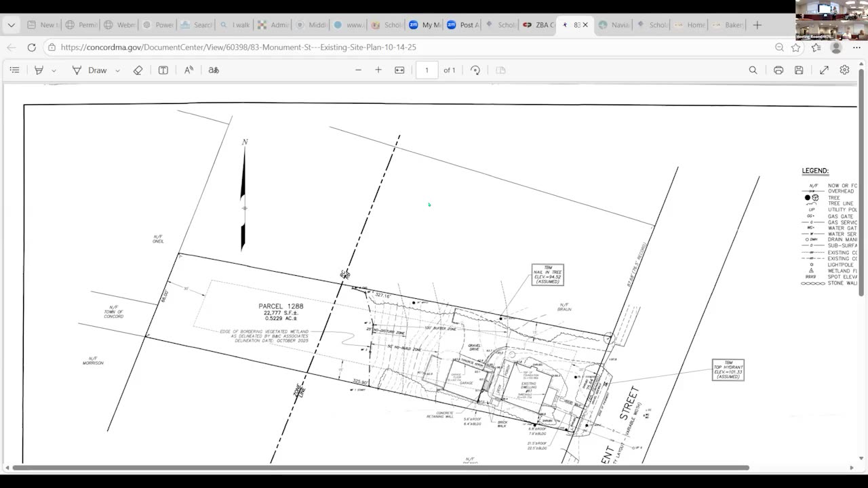Open the tab actions dropdown
The width and height of the screenshot is (868, 488).
11,25
